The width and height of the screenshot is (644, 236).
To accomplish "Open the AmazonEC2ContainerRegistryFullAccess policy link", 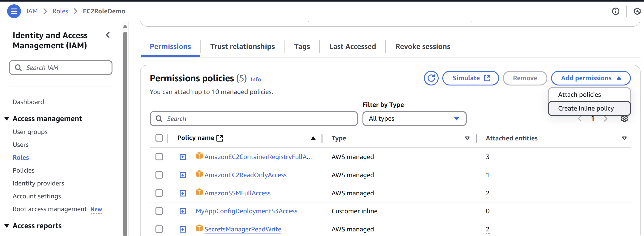I will (x=256, y=157).
